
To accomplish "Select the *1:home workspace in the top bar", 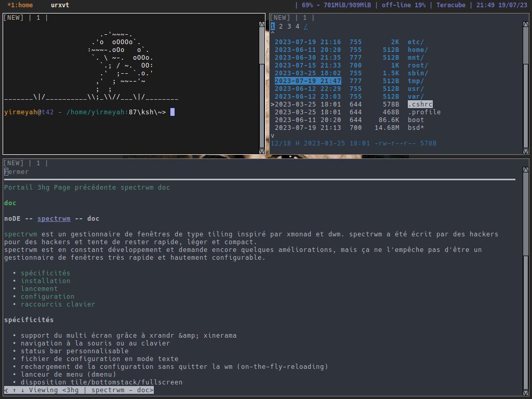I will click(20, 5).
